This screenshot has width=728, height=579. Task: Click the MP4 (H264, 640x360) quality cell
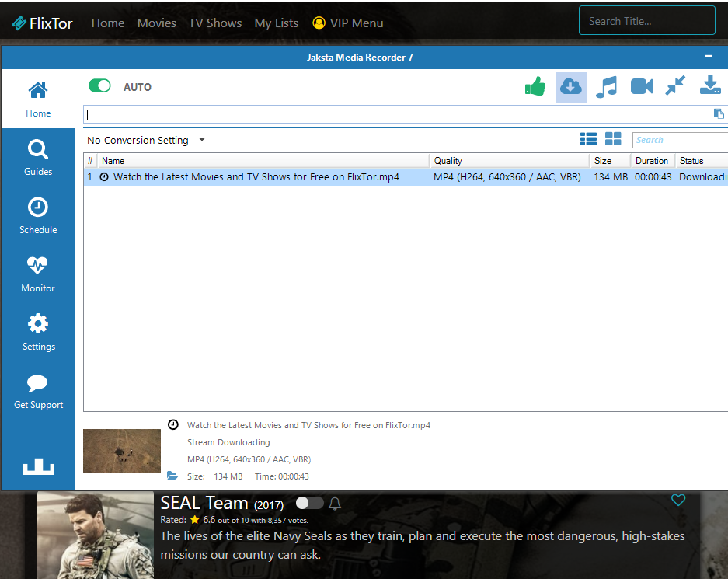(507, 177)
